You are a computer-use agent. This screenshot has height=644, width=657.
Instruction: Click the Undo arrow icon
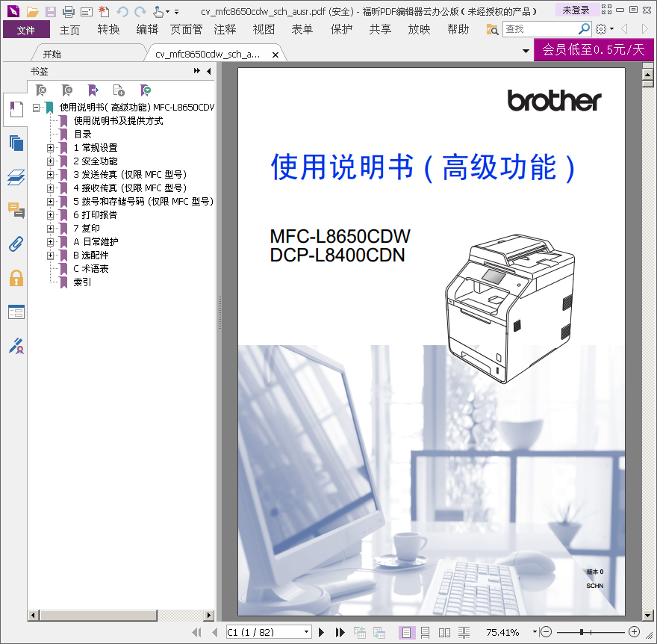[122, 11]
